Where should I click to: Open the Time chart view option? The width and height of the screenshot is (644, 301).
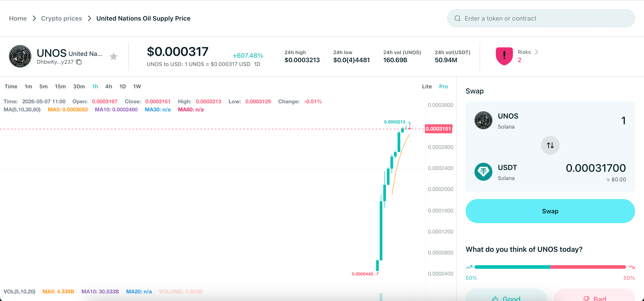tap(11, 87)
